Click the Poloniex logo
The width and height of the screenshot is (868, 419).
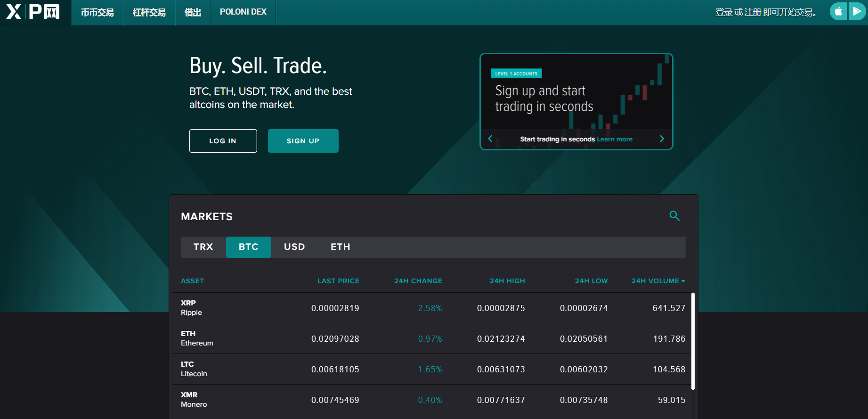coord(32,12)
